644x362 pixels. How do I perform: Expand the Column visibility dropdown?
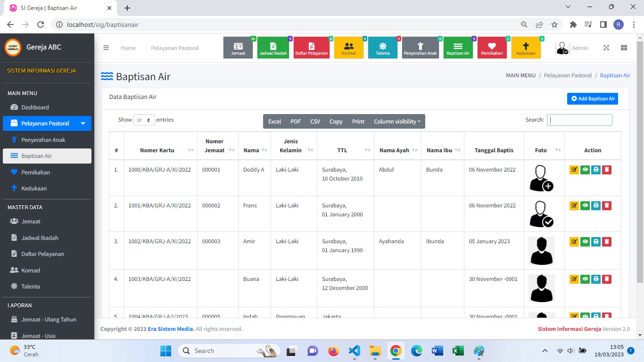396,122
